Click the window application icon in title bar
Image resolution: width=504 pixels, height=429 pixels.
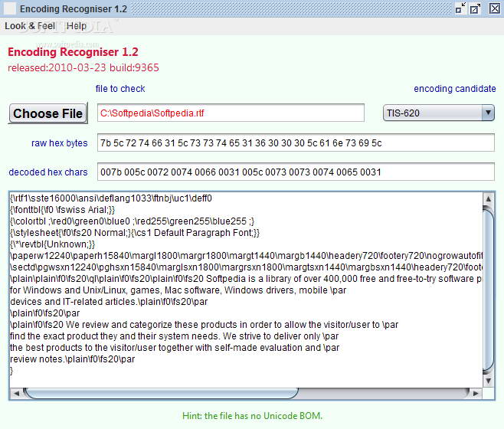point(9,8)
